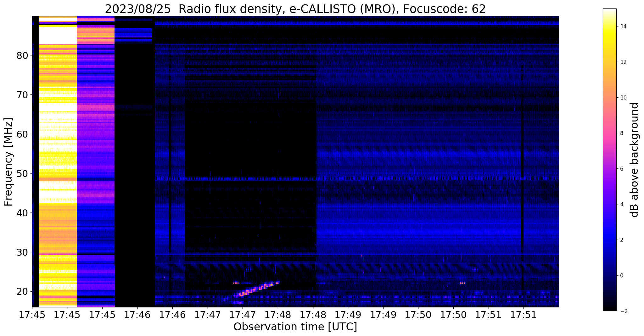Viewport: 644px width, 336px height.
Task: Select the 40 MHz frequency tick label
Action: click(23, 213)
